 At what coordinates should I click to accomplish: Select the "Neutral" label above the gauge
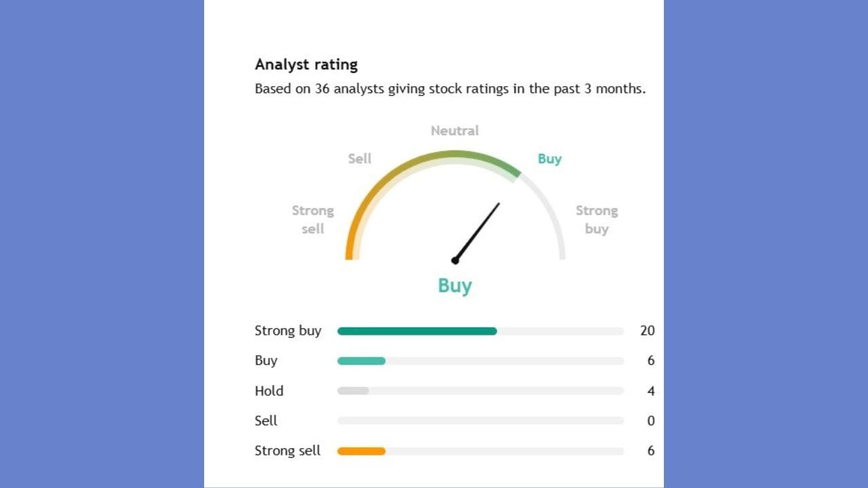point(454,131)
